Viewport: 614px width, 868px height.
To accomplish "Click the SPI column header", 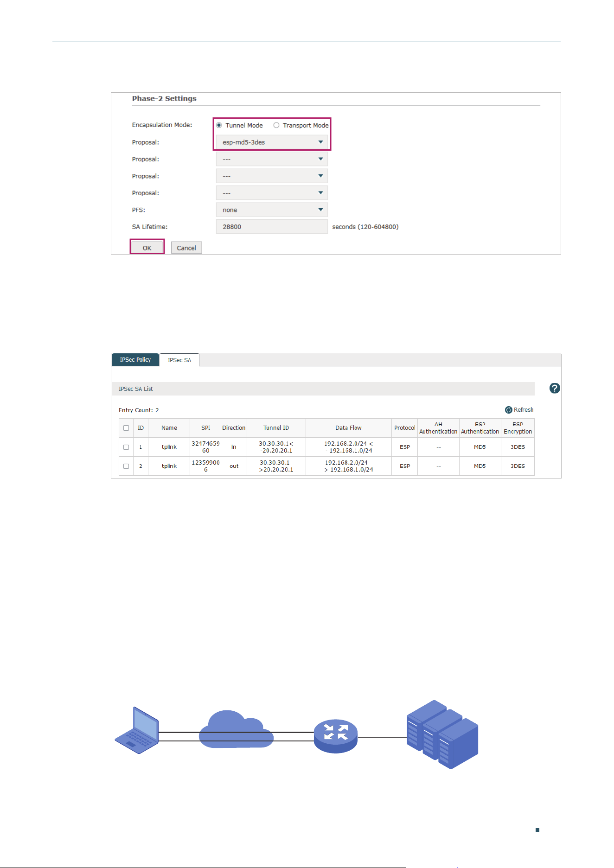I will tap(205, 428).
